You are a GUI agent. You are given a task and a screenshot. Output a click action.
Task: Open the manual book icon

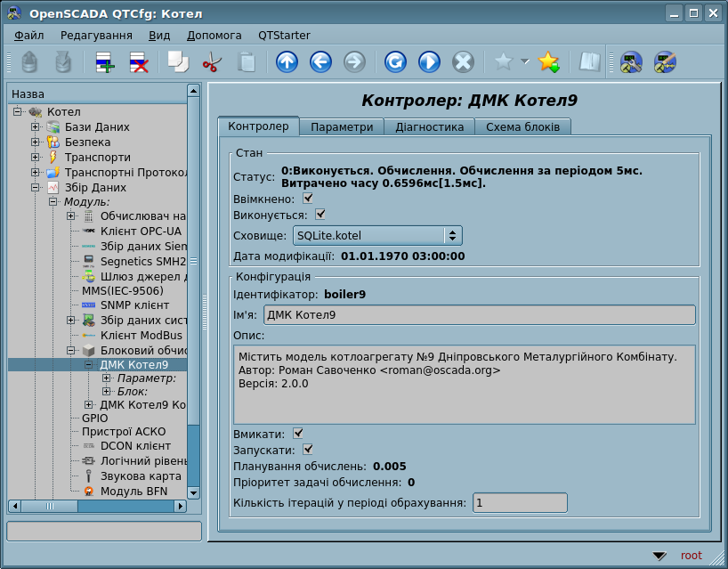click(589, 62)
